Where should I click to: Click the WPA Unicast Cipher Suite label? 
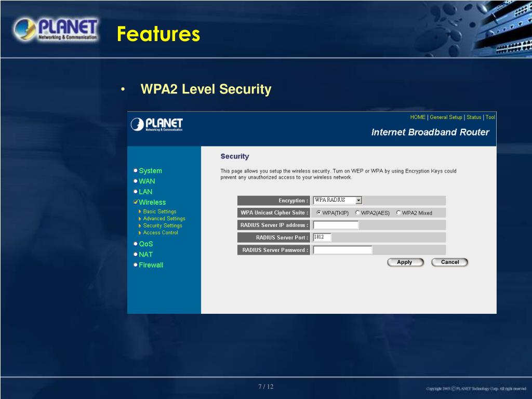point(274,212)
